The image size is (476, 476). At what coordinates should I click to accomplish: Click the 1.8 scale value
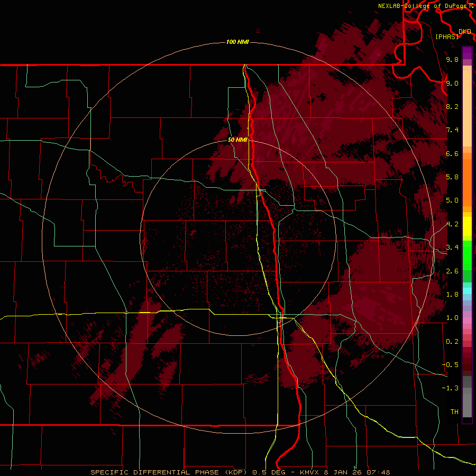click(x=452, y=295)
